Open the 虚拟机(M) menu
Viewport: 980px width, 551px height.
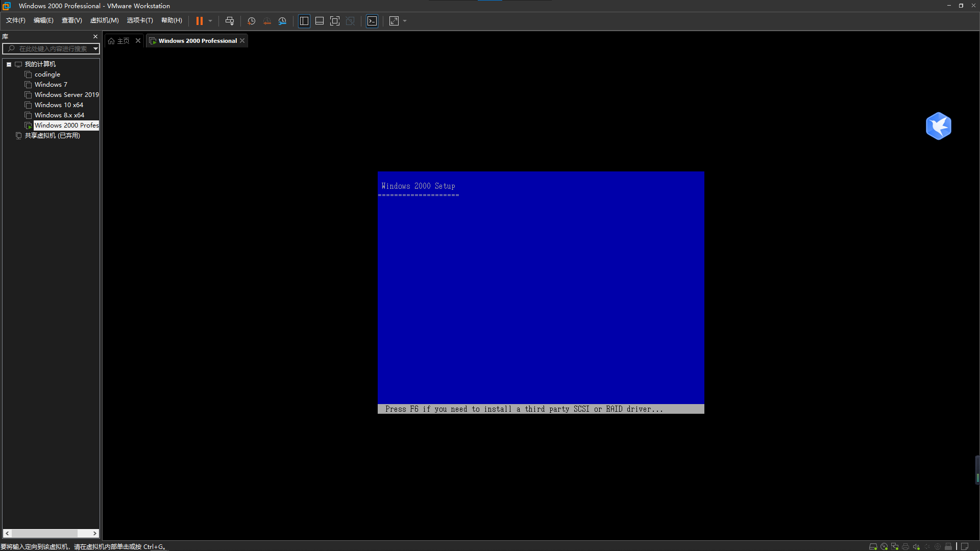tap(104, 20)
